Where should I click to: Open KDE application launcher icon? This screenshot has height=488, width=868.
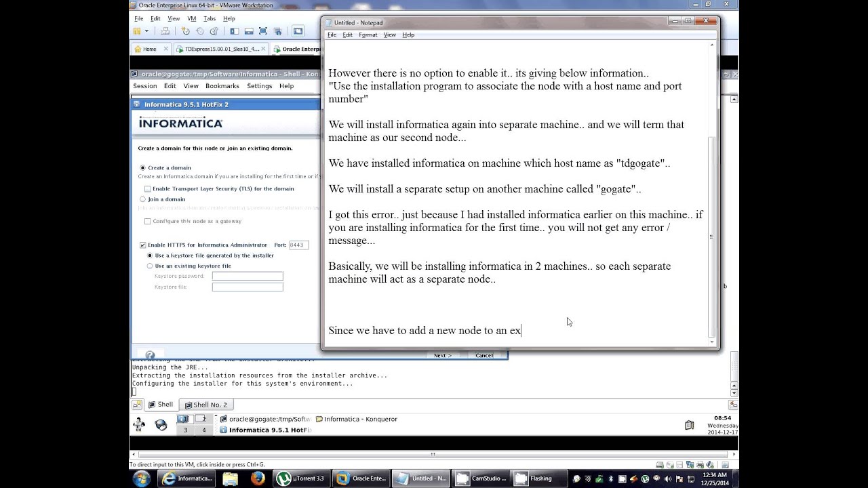[140, 424]
